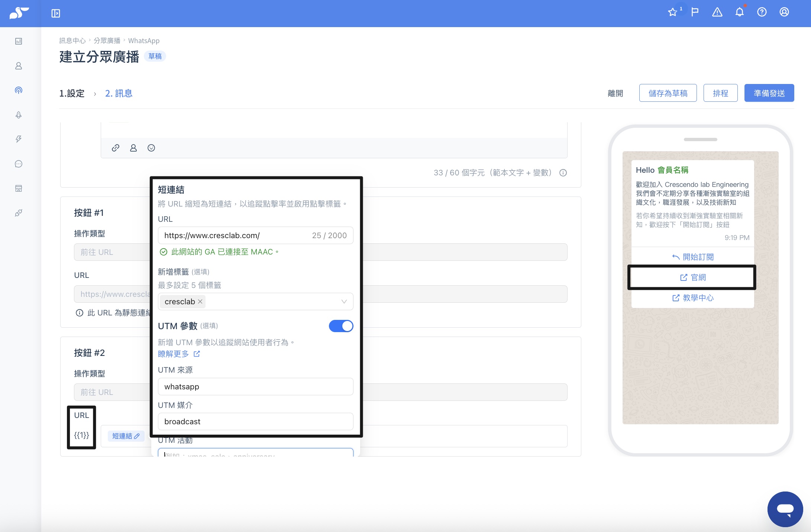Image resolution: width=811 pixels, height=532 pixels.
Task: Click the UTM 活動 input field
Action: point(255,452)
